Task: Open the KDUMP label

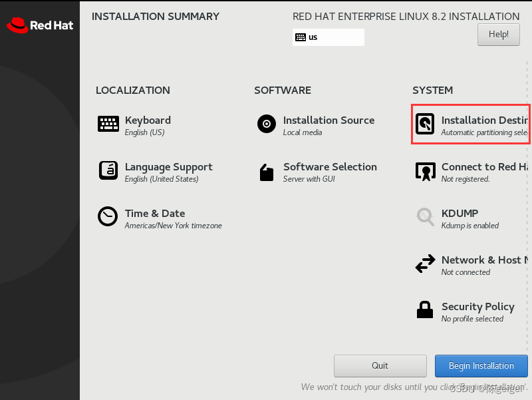Action: [x=460, y=213]
